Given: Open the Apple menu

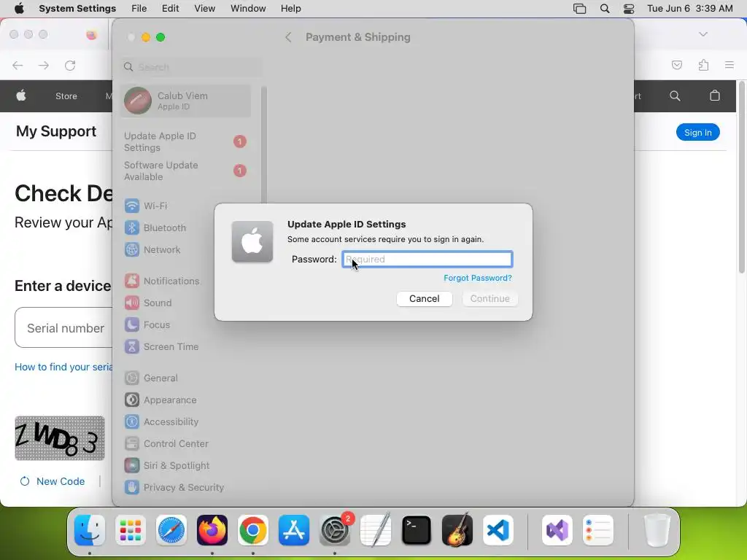Looking at the screenshot, I should click(x=19, y=9).
